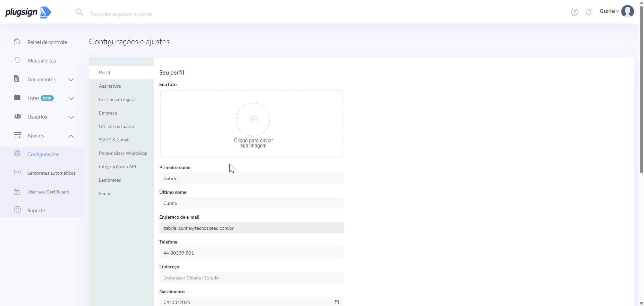The width and height of the screenshot is (644, 306).
Task: Switch to the Empresa tab
Action: point(121,113)
